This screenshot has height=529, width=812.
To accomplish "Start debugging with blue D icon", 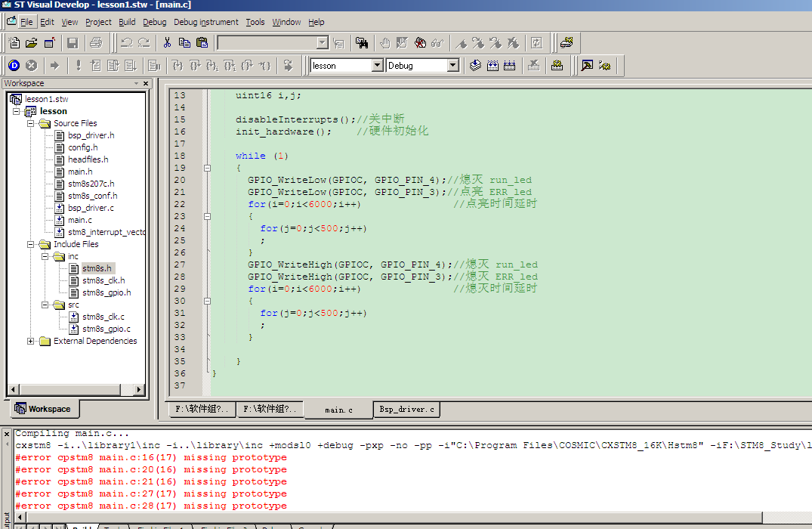I will coord(14,65).
